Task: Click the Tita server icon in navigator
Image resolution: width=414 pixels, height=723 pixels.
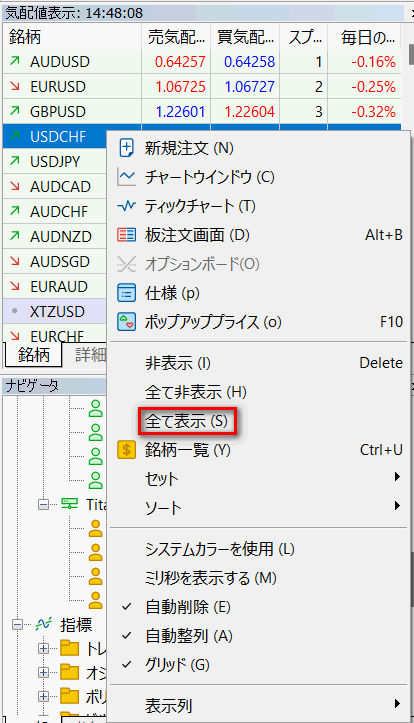Action: (x=70, y=504)
